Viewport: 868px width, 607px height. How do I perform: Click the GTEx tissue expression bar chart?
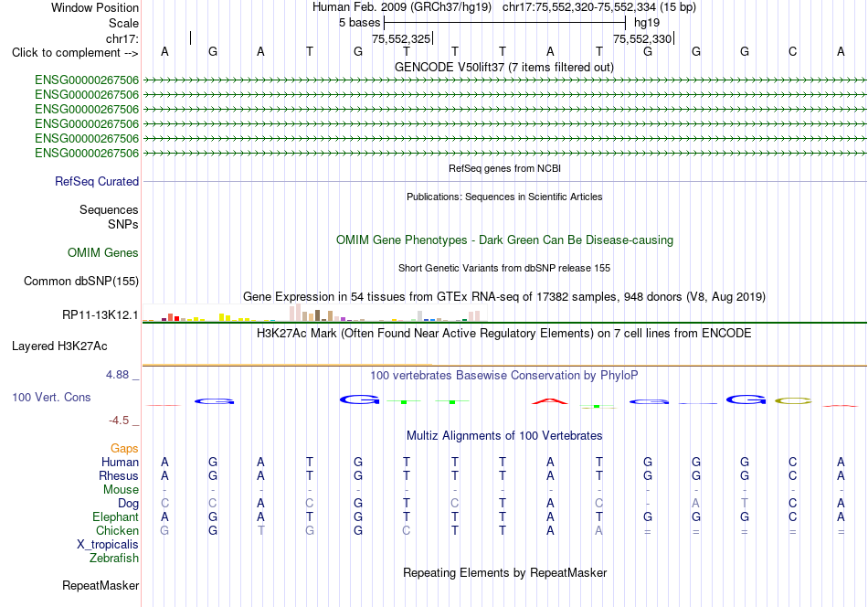point(314,313)
